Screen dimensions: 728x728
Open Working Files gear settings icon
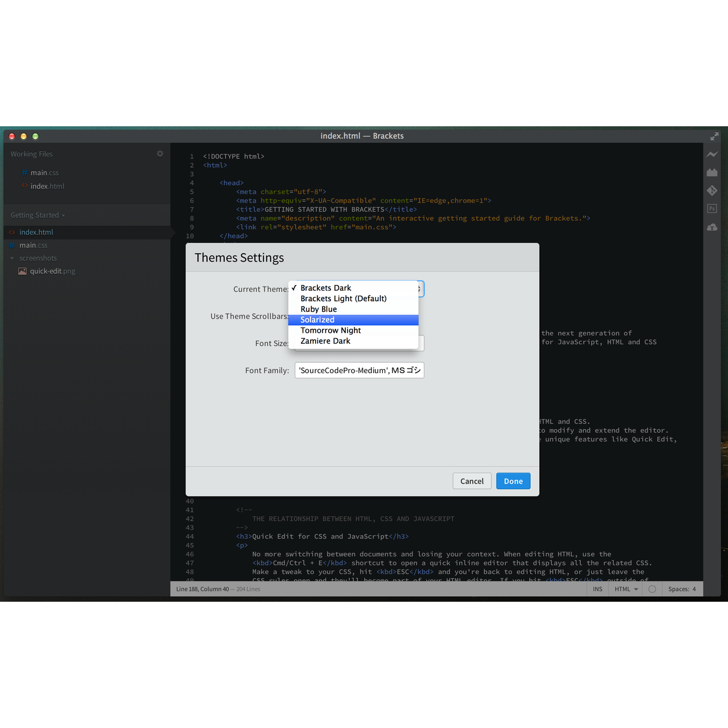click(x=160, y=154)
